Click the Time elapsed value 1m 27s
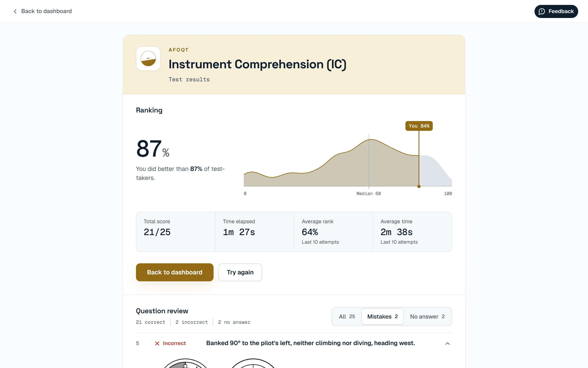The height and width of the screenshot is (368, 588). [239, 232]
